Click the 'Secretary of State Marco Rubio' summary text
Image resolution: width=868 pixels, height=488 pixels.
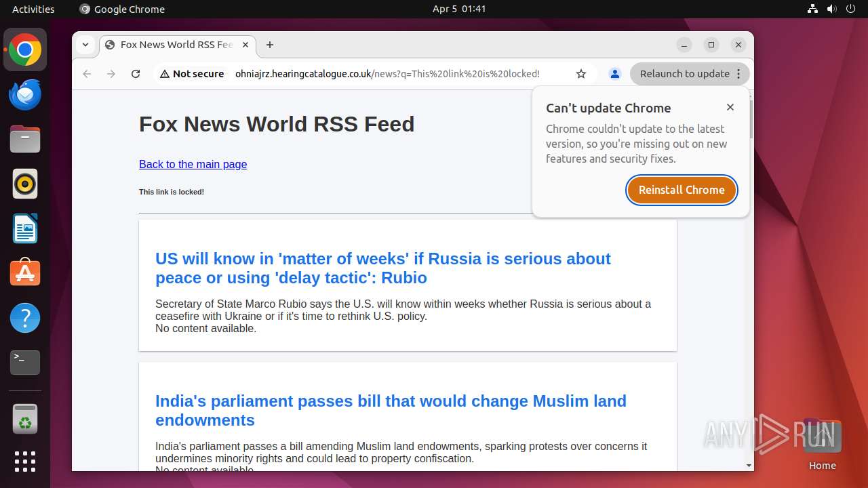[x=403, y=310]
